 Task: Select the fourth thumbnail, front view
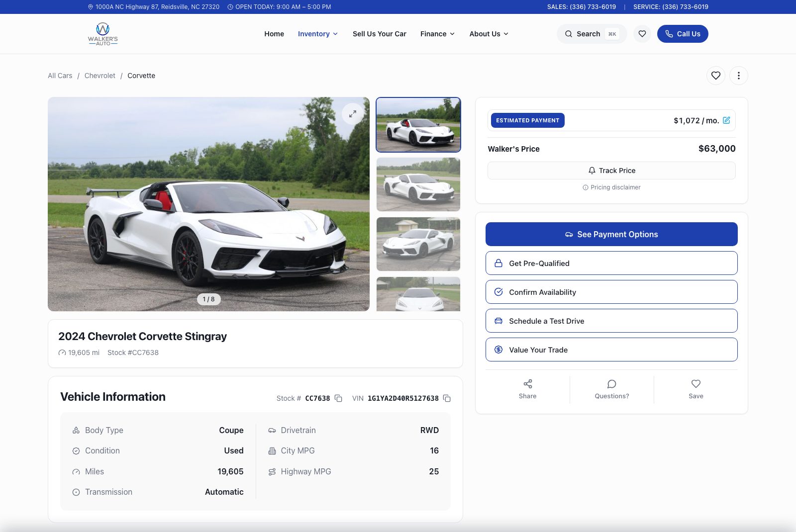click(418, 294)
